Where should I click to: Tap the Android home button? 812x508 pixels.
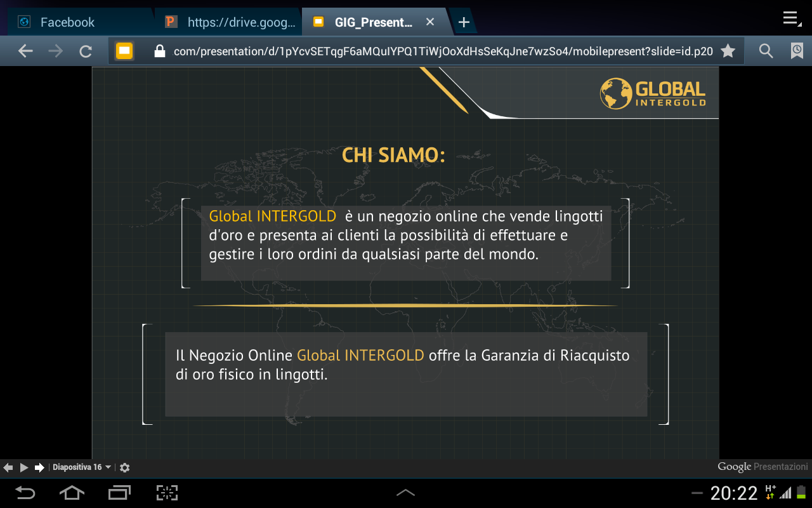point(72,493)
